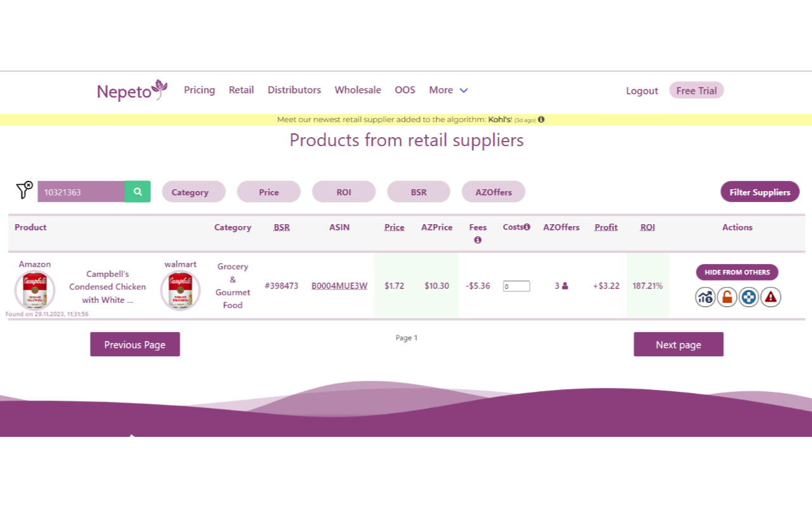
Task: Click the BSR value #398473
Action: coord(282,286)
